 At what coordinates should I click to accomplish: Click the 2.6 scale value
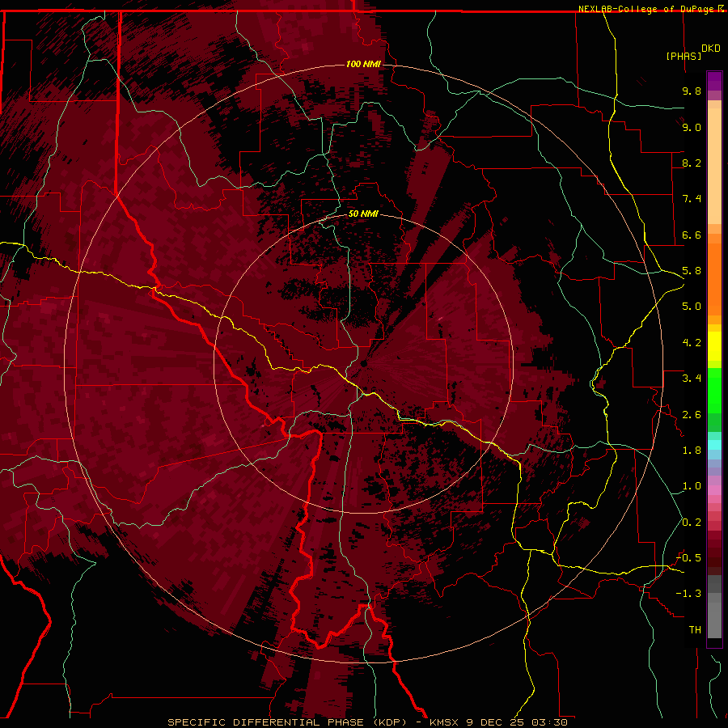click(692, 415)
